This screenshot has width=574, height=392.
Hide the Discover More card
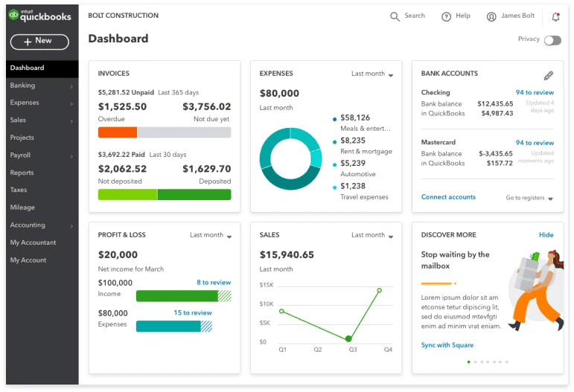546,235
